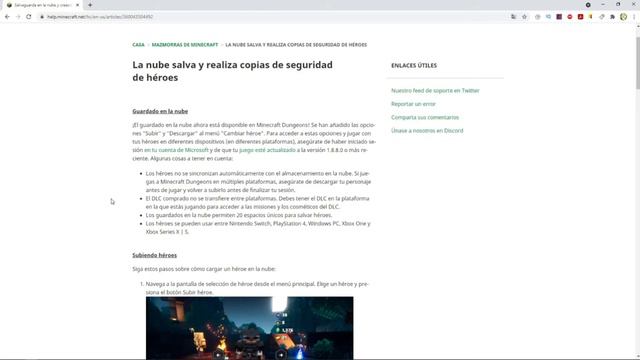The height and width of the screenshot is (360, 640).
Task: Close the current Minecraft help tab
Action: coord(77,5)
